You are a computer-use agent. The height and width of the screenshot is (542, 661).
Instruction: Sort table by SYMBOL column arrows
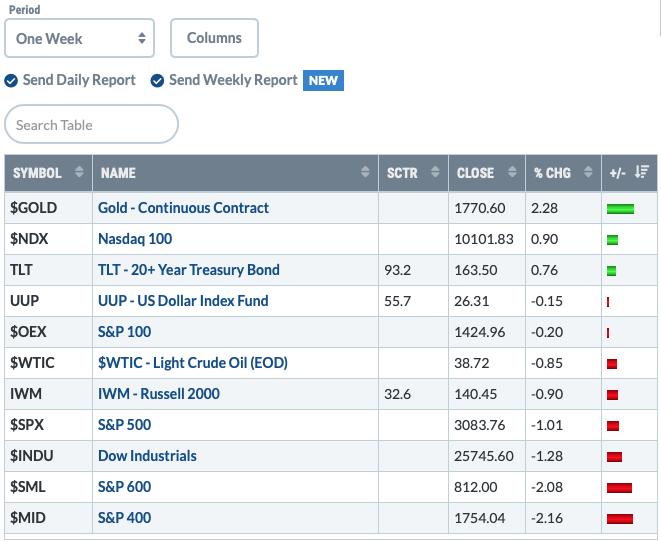tap(79, 172)
